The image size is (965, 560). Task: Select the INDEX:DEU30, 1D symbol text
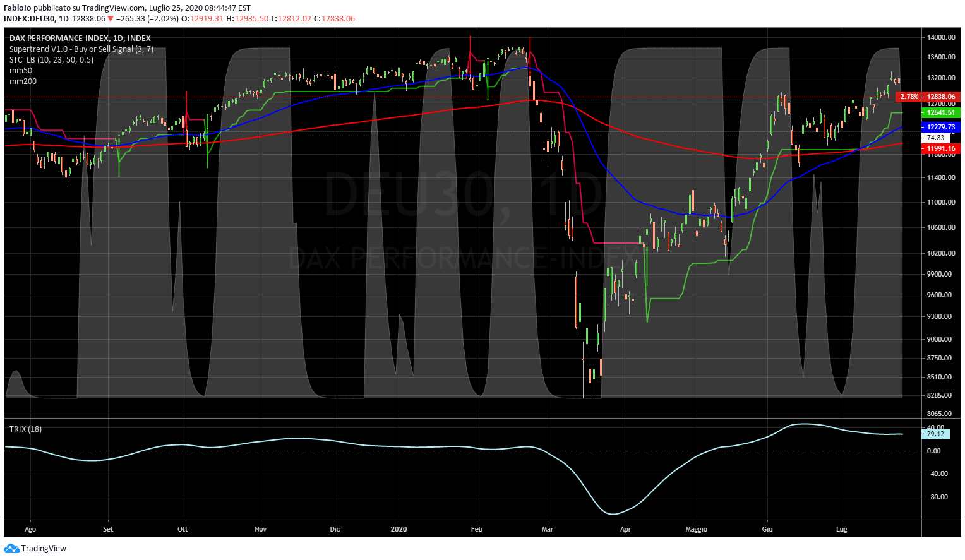(x=36, y=19)
